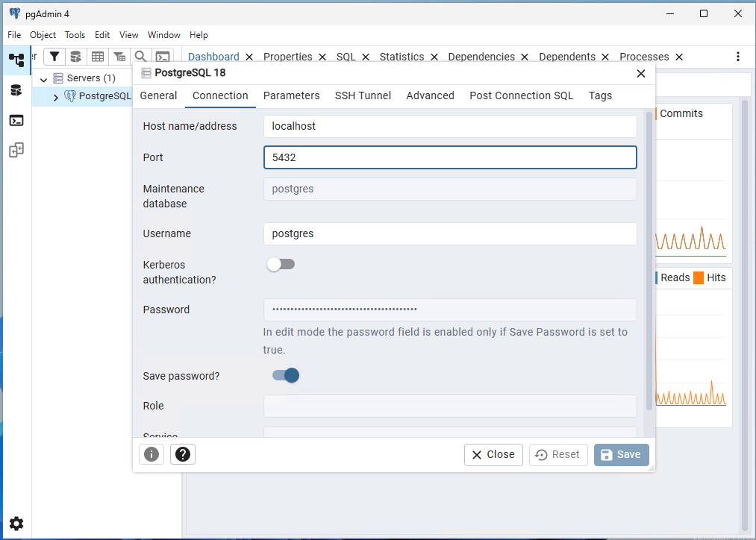
Task: Toggle the Kerberos authentication switch
Action: tap(281, 265)
